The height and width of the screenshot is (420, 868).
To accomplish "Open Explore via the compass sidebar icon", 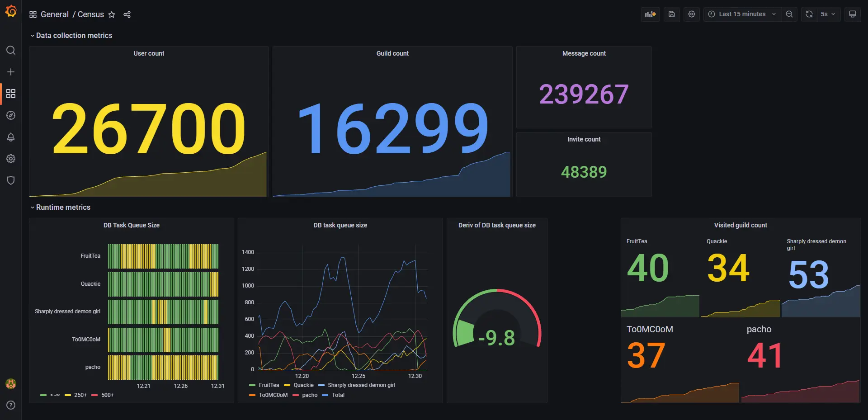I will click(x=11, y=115).
